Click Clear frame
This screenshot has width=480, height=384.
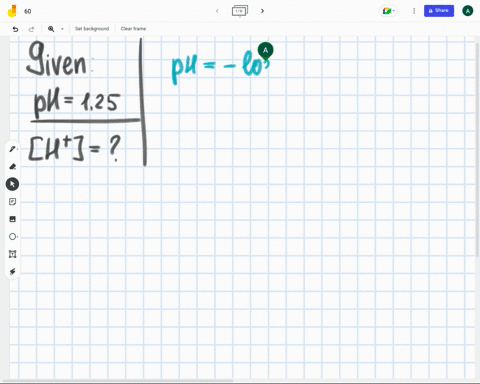133,29
